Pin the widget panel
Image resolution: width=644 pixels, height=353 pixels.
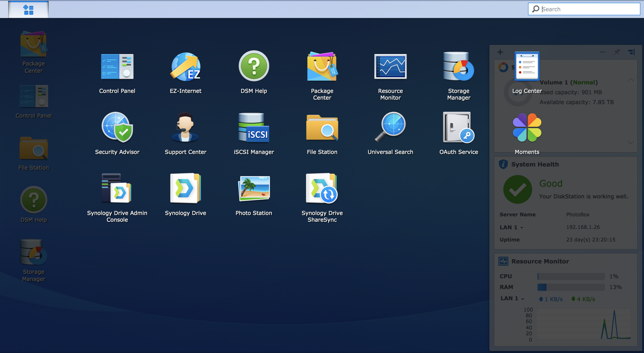[x=617, y=52]
